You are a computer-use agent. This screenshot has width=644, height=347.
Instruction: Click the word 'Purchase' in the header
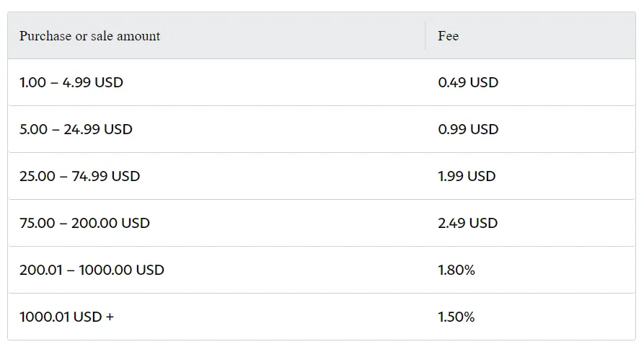[45, 36]
